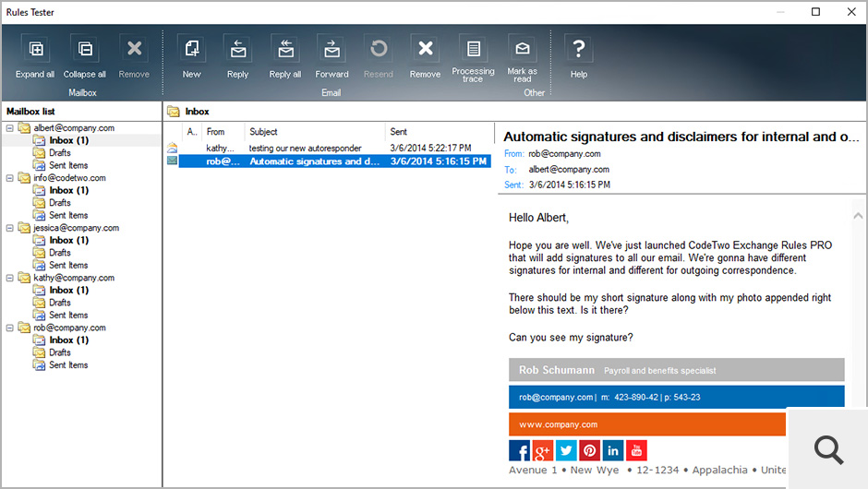Open Sent Items under kathy@company.com

(x=68, y=315)
